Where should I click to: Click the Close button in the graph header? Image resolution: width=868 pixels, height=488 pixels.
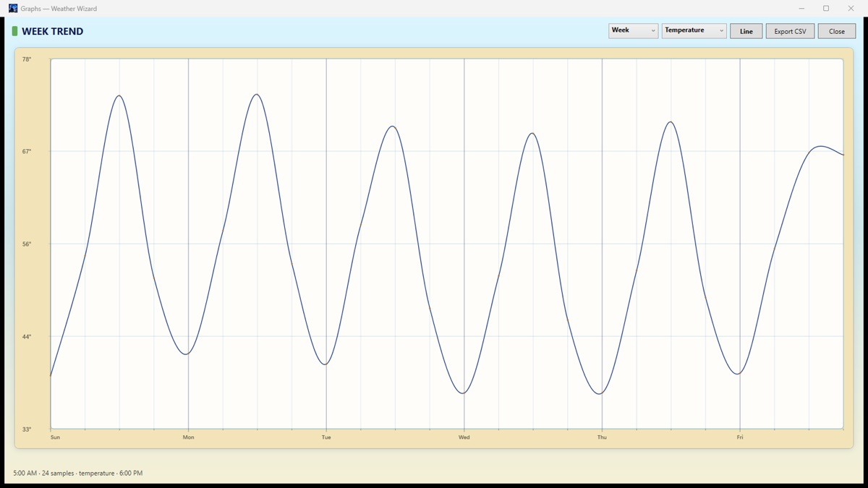[x=837, y=31]
